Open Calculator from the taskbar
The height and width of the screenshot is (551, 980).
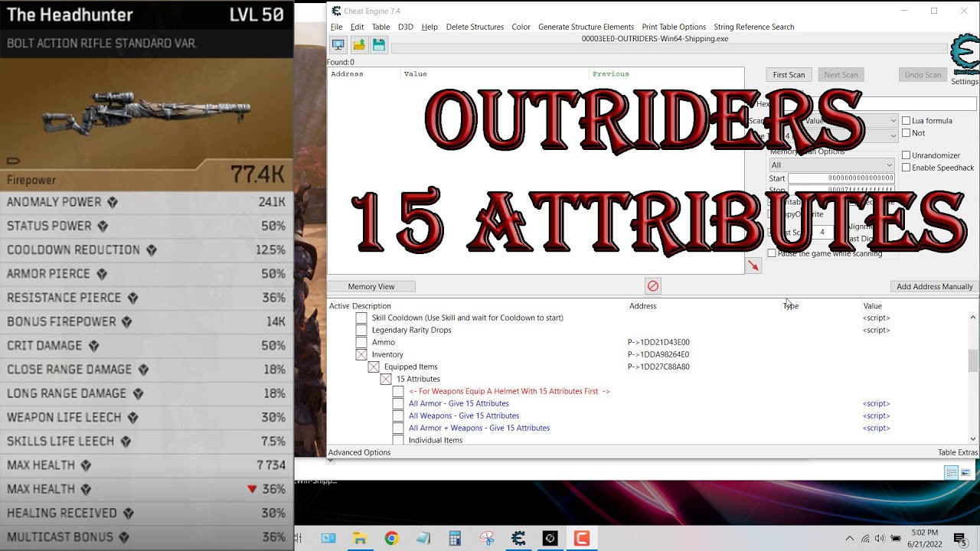tap(455, 538)
